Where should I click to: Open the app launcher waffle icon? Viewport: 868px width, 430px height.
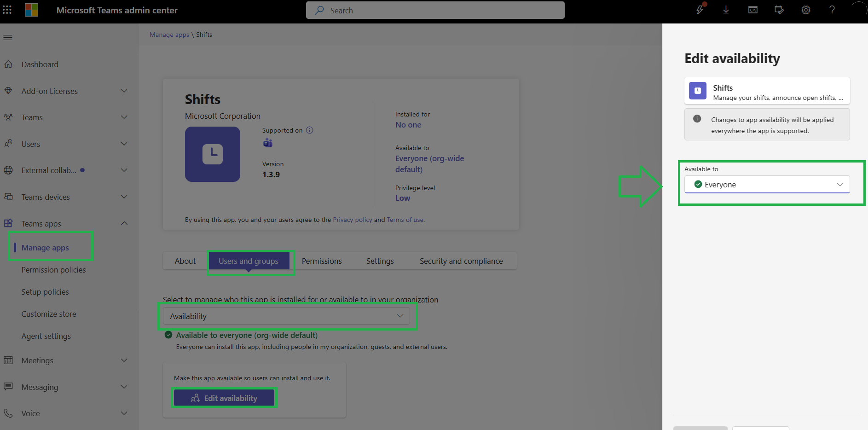tap(7, 10)
